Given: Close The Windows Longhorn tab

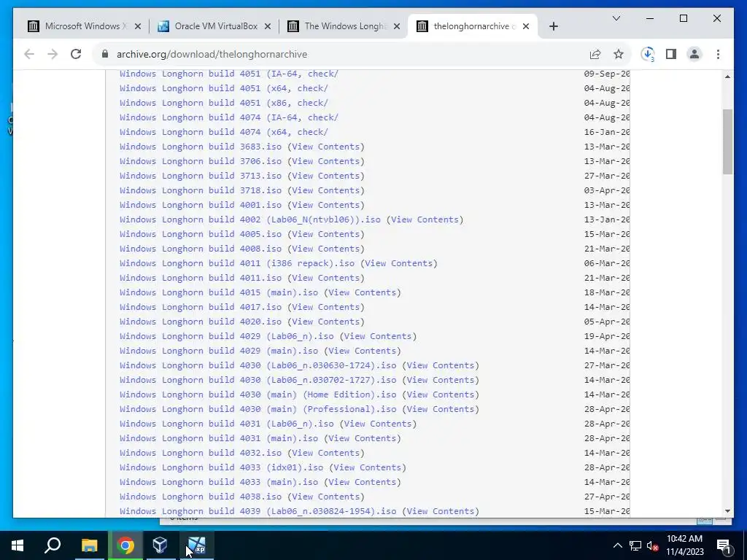Looking at the screenshot, I should tap(396, 26).
